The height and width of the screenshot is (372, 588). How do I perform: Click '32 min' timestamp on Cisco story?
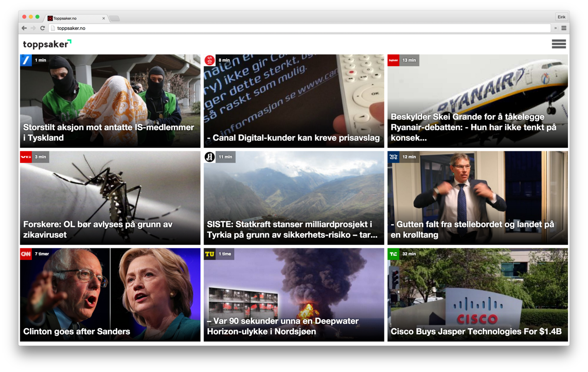409,254
